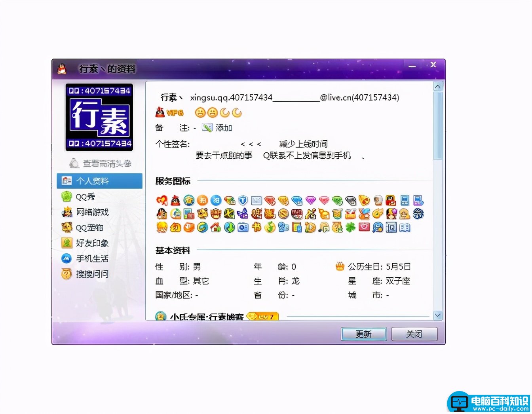Click the gold S circle service icon
This screenshot has width=532, height=414.
283,214
